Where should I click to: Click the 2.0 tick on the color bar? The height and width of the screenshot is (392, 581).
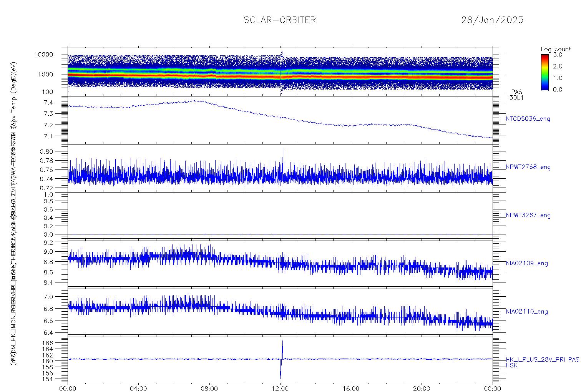pyautogui.click(x=558, y=66)
